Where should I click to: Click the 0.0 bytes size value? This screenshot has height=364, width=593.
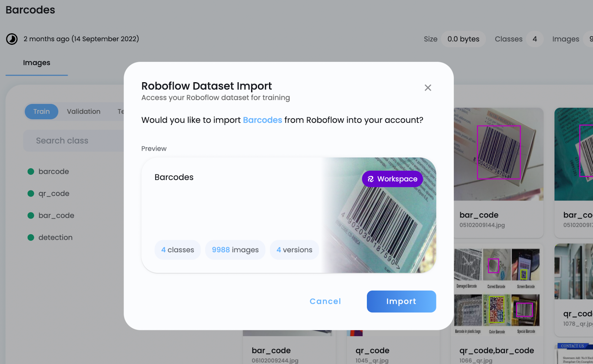point(463,39)
